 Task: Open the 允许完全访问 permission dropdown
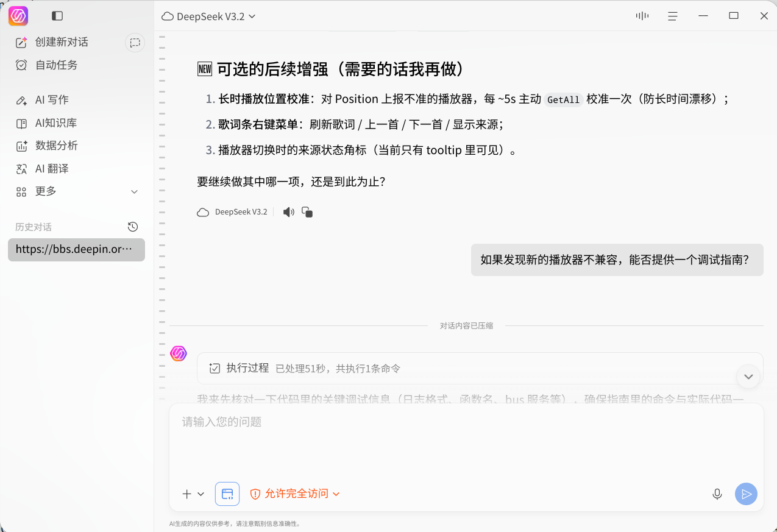pyautogui.click(x=295, y=494)
